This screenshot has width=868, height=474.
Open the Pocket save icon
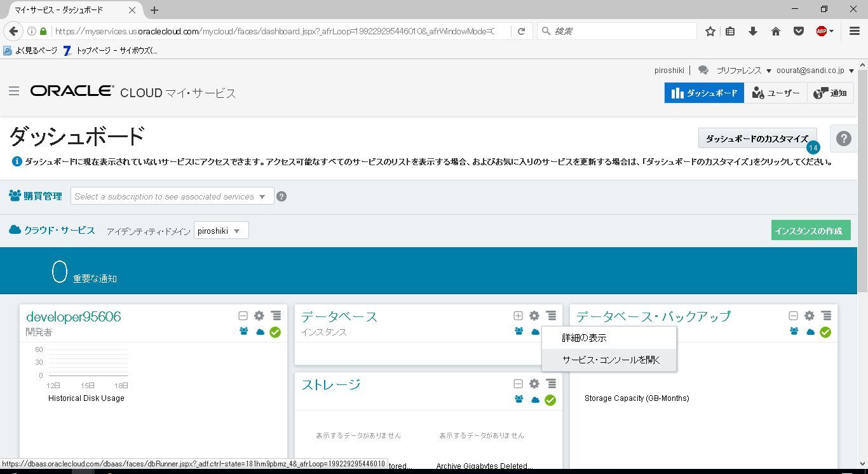pyautogui.click(x=799, y=31)
